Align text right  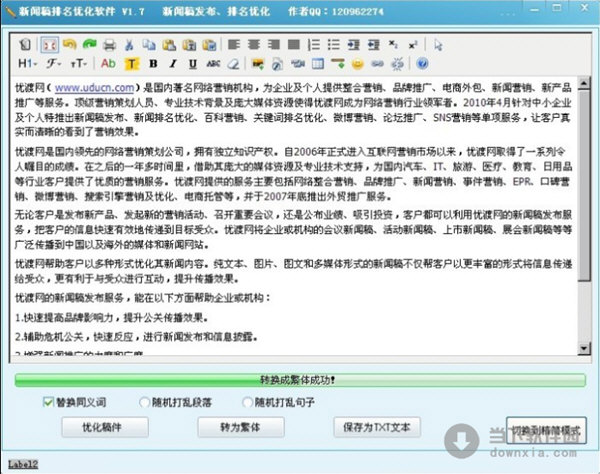click(274, 45)
